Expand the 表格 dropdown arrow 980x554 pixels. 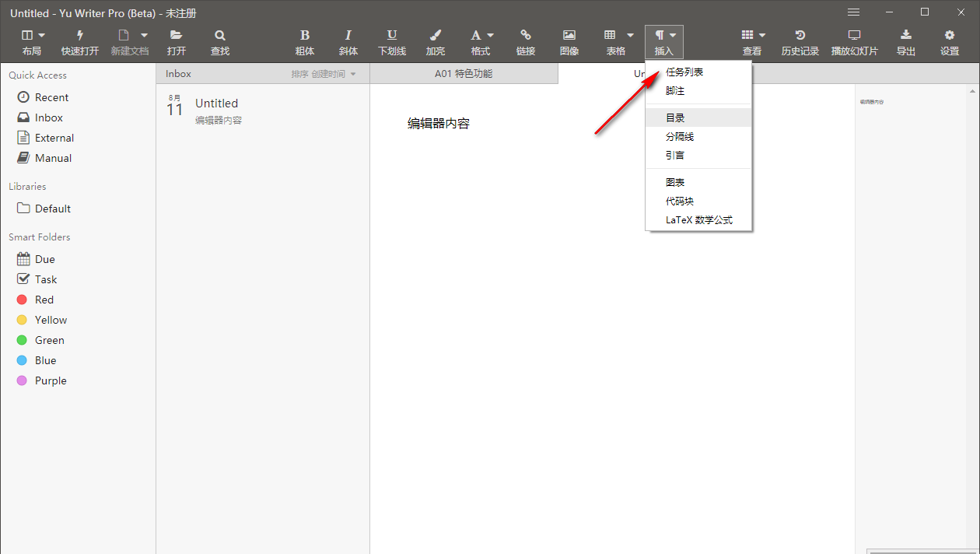coord(631,35)
